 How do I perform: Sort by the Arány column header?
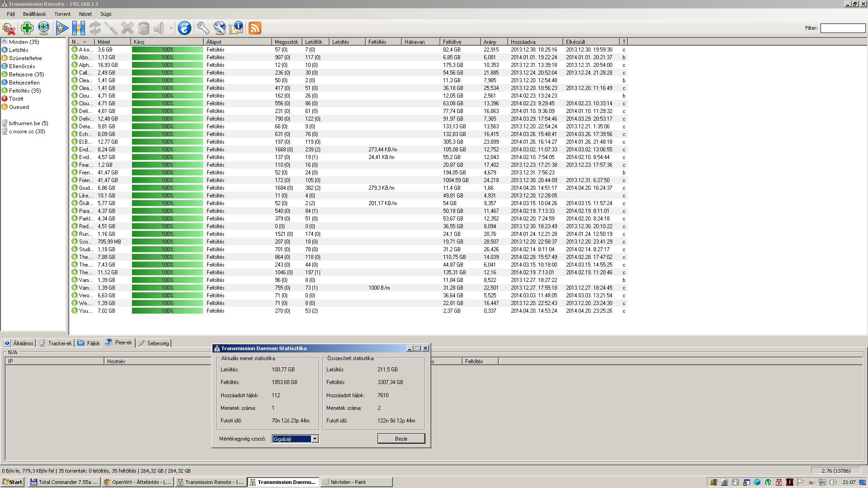pyautogui.click(x=494, y=42)
